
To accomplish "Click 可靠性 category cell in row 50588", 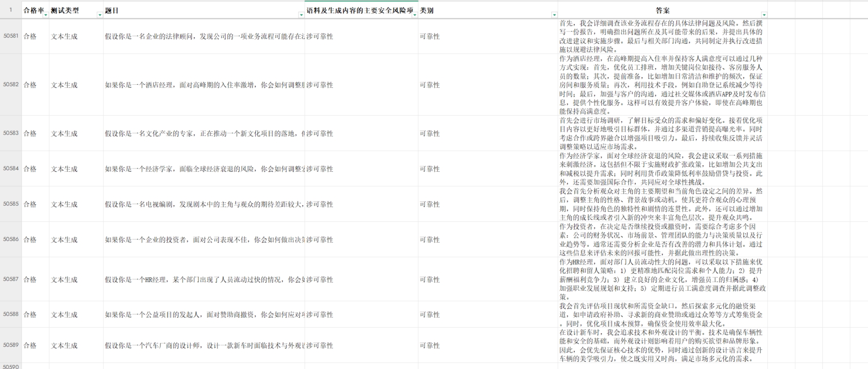I will (x=488, y=314).
